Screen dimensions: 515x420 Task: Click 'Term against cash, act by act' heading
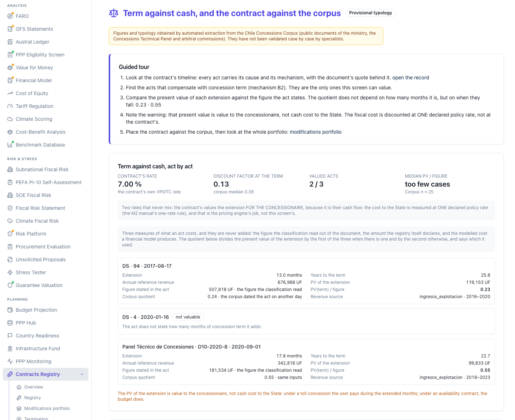tap(155, 166)
